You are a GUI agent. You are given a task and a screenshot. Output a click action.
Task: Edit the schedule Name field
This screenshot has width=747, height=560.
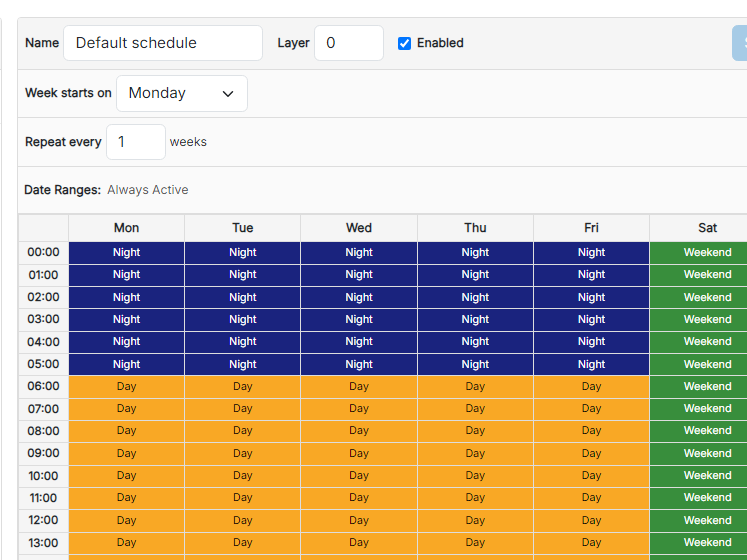click(x=162, y=43)
